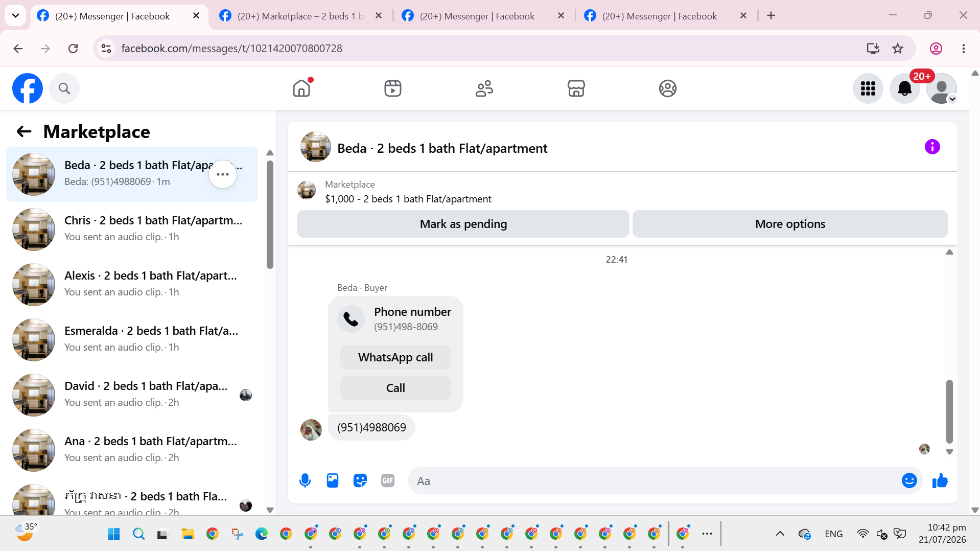Screen dimensions: 980x551
Task: Switch to the third Messenger browser tab
Action: click(x=477, y=16)
